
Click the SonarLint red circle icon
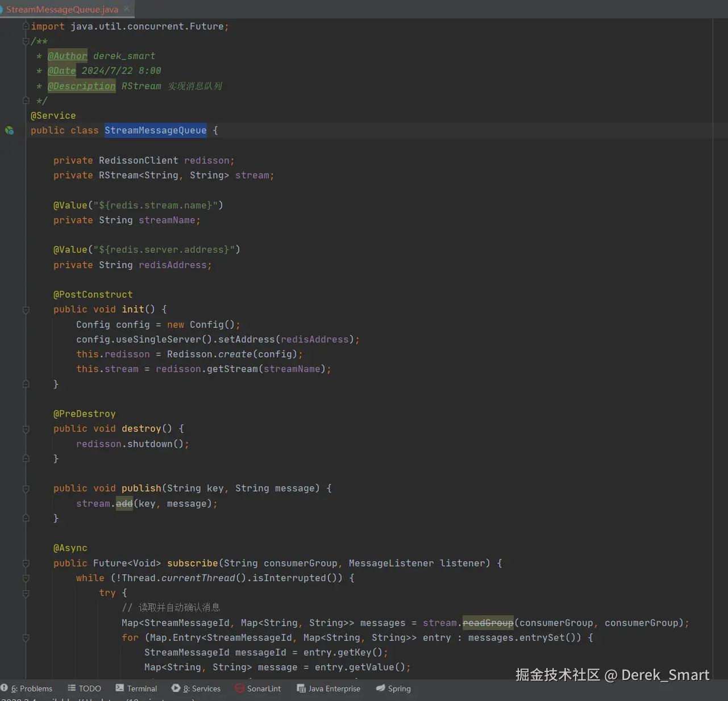[240, 688]
